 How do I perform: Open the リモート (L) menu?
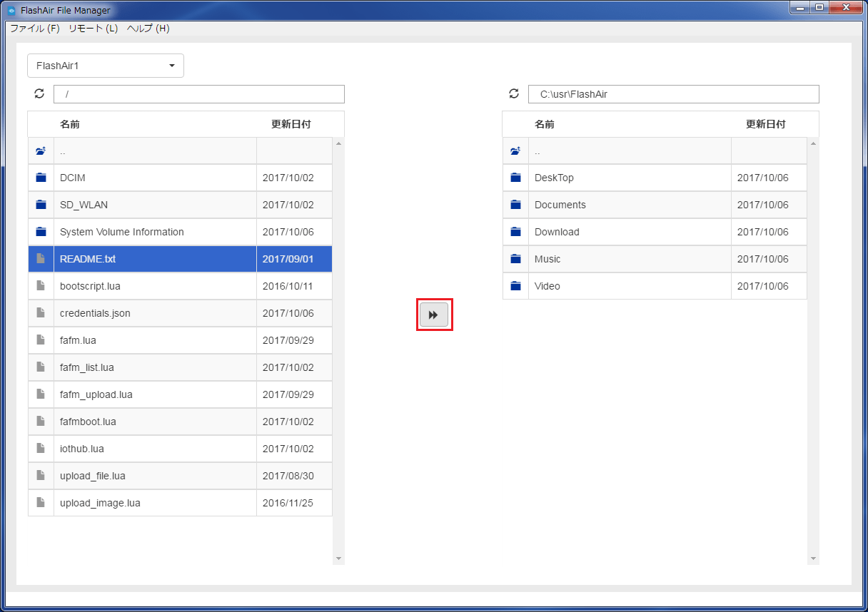(x=93, y=29)
